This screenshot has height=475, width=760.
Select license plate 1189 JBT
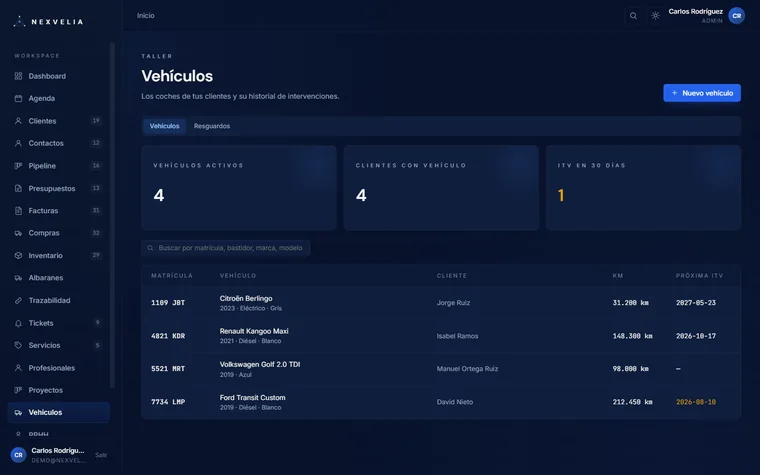[168, 303]
